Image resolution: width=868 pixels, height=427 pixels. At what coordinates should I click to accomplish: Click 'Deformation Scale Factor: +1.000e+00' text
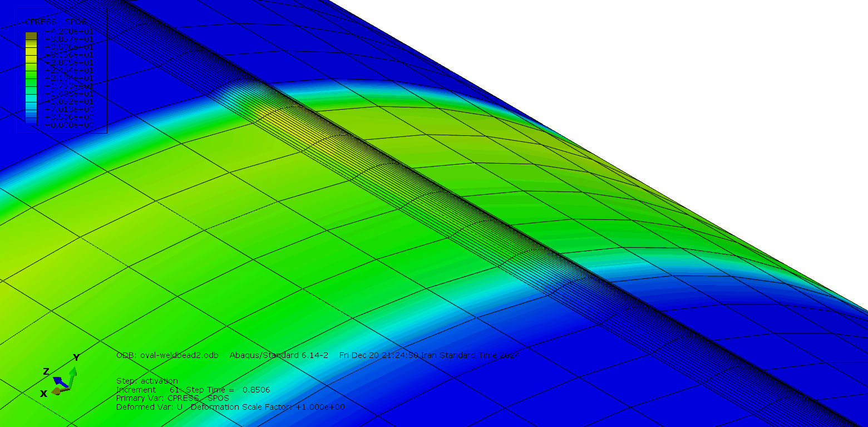tap(268, 407)
